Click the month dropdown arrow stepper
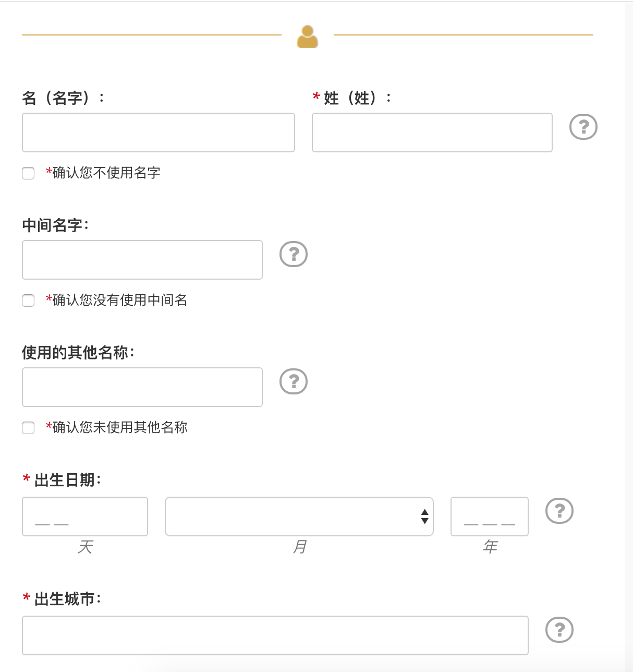The image size is (633, 672). [x=424, y=517]
